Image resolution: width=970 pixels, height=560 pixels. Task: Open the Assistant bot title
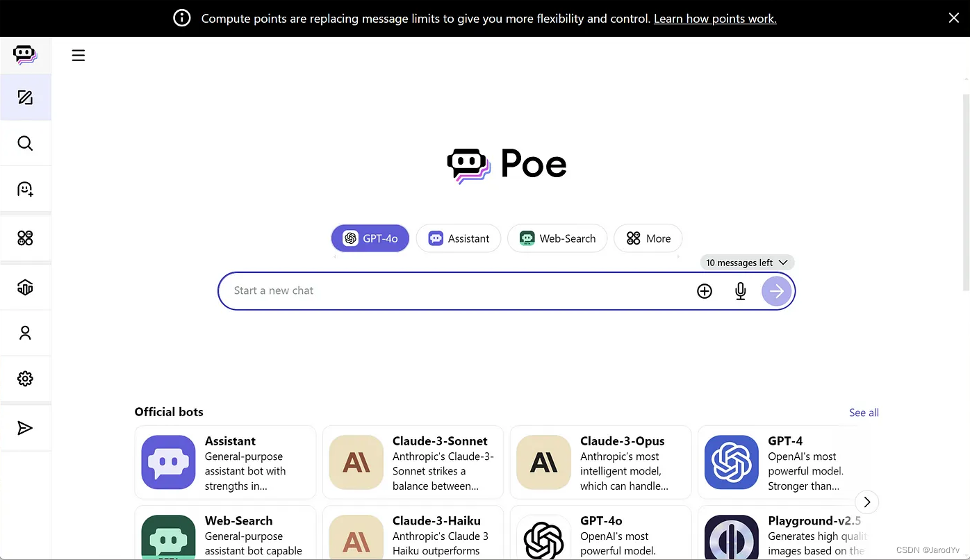point(230,441)
